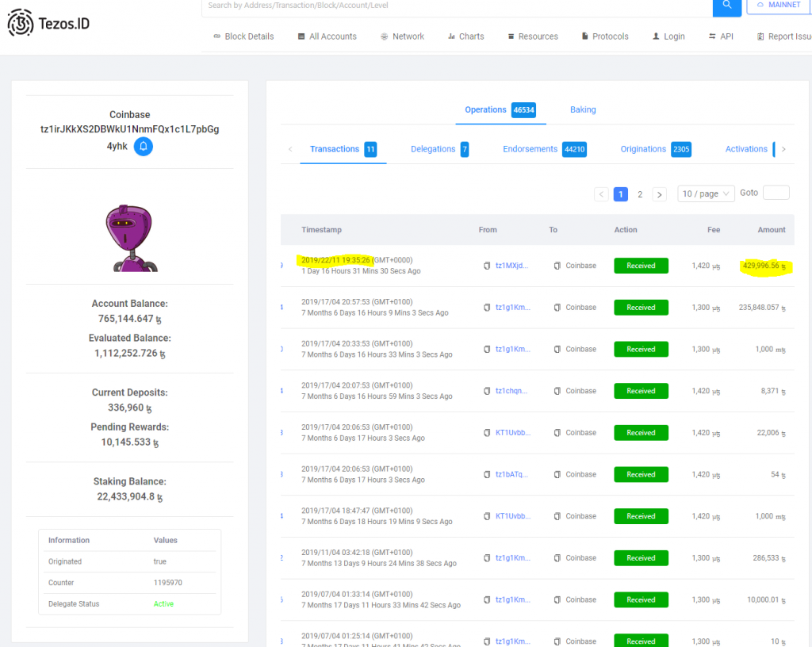The image size is (812, 647).
Task: Click Received button in 54 ꜩ row
Action: [x=641, y=474]
